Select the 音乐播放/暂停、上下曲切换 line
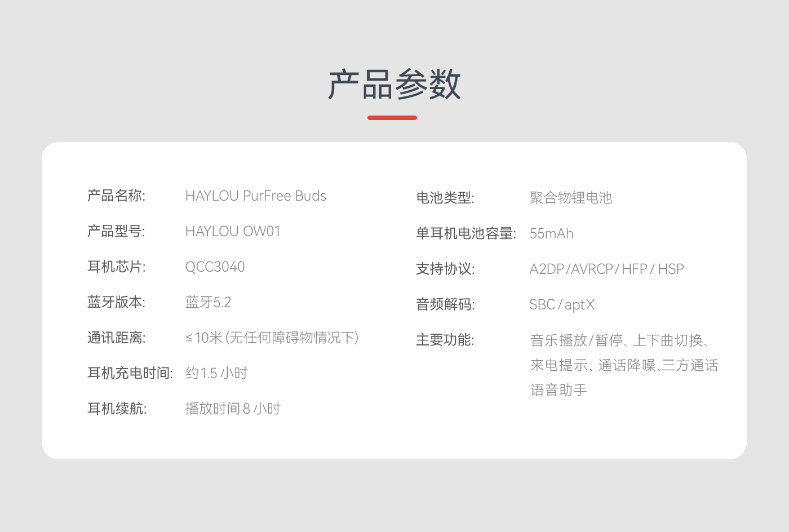Screen dimensions: 789x532 pos(619,340)
